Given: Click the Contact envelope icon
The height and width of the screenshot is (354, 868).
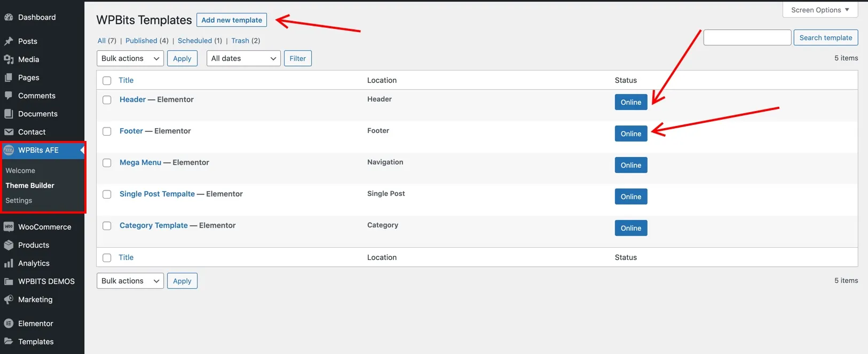Looking at the screenshot, I should tap(9, 132).
